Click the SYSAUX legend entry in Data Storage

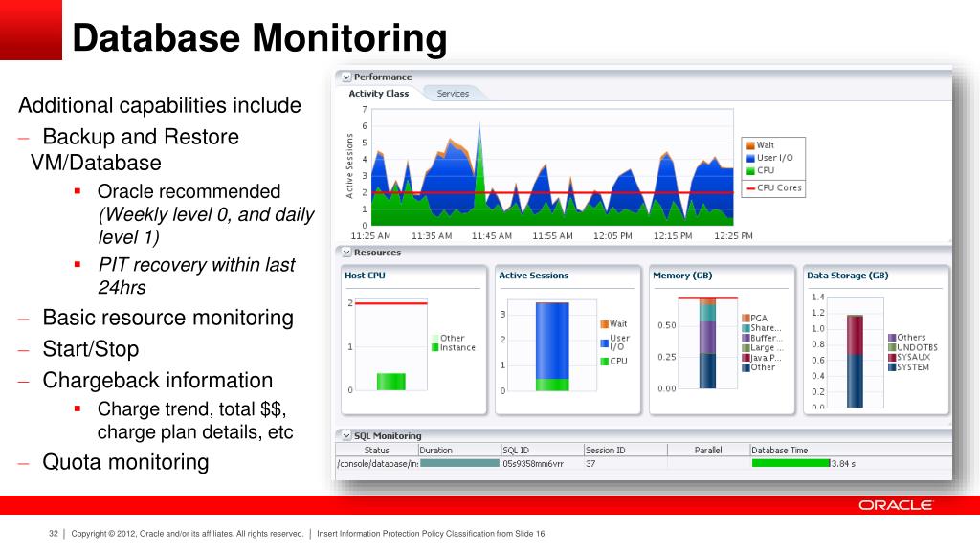click(909, 358)
